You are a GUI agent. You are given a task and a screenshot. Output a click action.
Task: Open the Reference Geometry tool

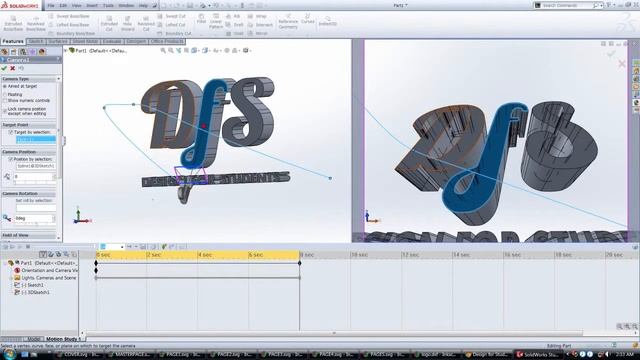point(288,21)
